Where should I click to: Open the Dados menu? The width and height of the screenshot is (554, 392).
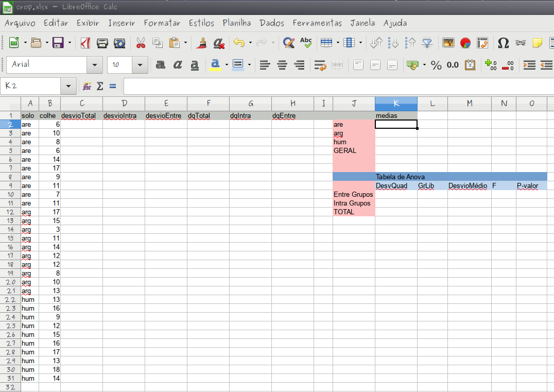tap(272, 23)
